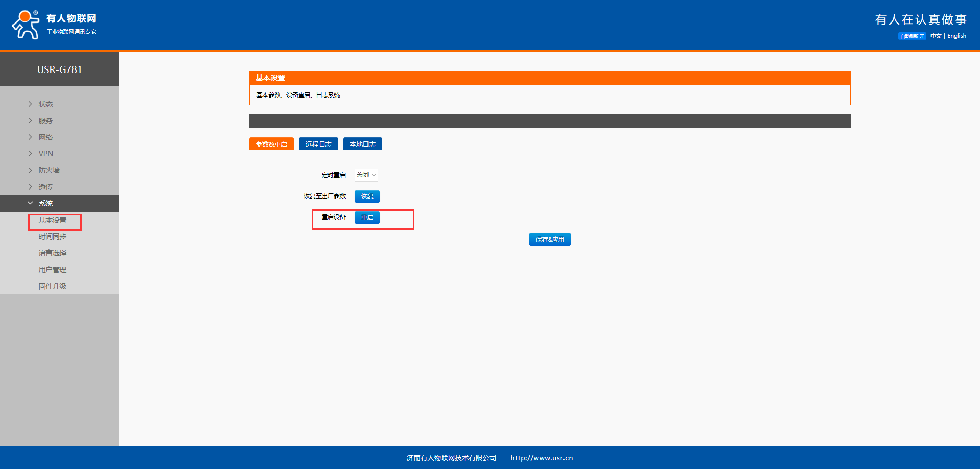Image resolution: width=980 pixels, height=469 pixels.
Task: Click the 保存&应用 button
Action: coord(550,240)
